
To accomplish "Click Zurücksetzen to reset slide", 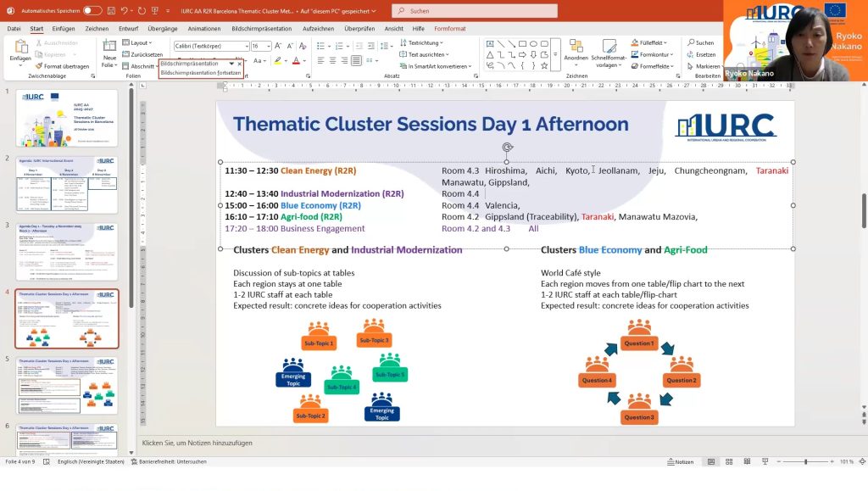I will (146, 54).
